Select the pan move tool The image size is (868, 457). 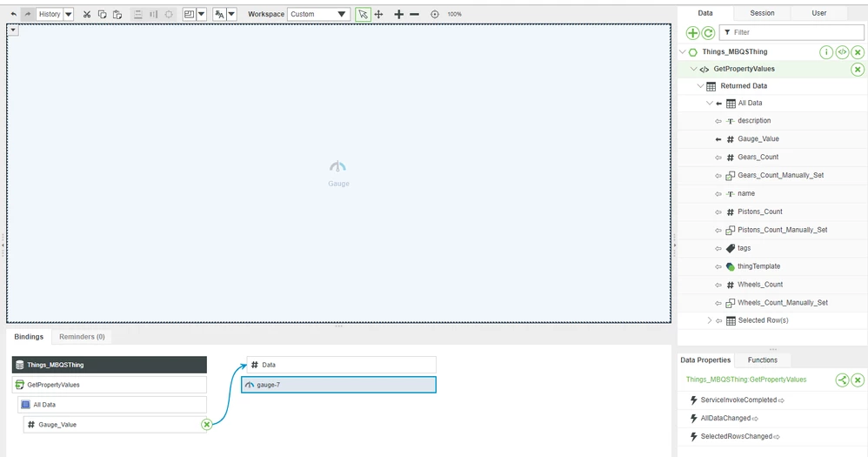(378, 14)
